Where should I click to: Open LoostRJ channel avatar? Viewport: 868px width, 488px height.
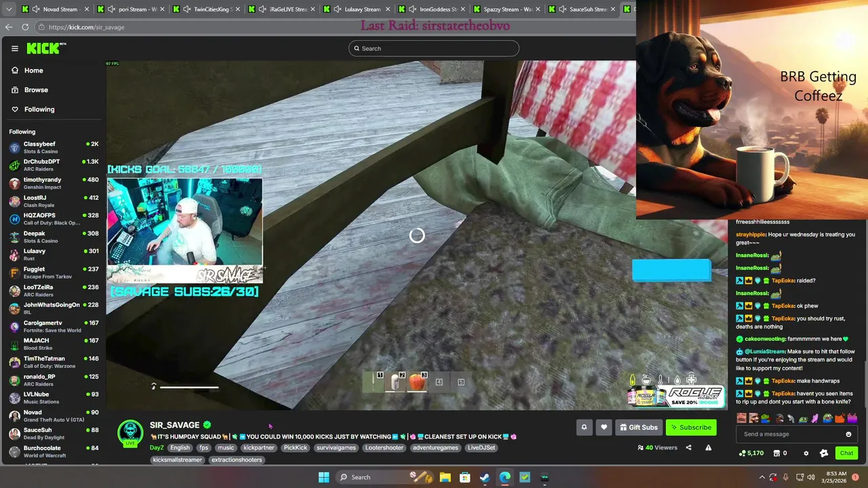tap(14, 201)
